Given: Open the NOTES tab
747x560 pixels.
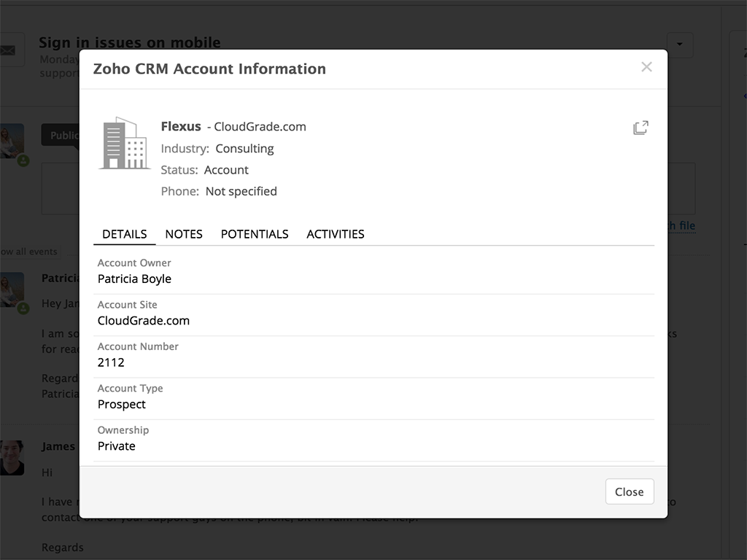Looking at the screenshot, I should (184, 234).
